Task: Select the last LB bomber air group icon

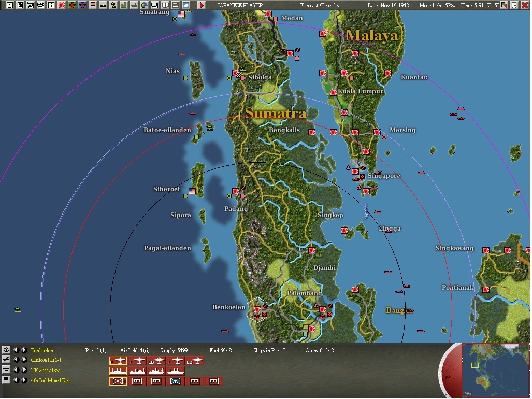Action: tap(194, 361)
